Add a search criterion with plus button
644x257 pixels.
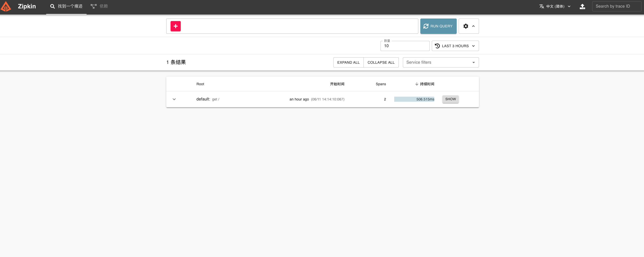[x=176, y=26]
